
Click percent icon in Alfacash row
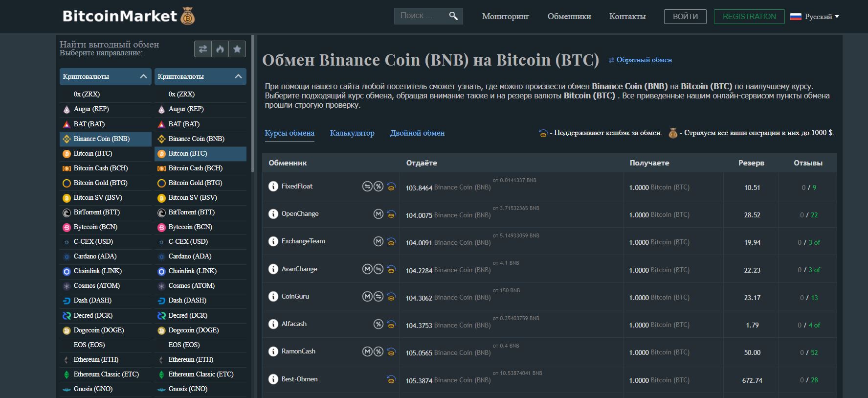[378, 324]
